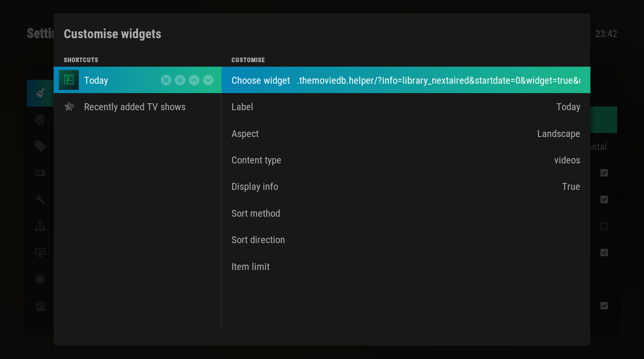This screenshot has height=359, width=644.
Task: Add a new shortcut with the plus icon
Action: [x=180, y=80]
